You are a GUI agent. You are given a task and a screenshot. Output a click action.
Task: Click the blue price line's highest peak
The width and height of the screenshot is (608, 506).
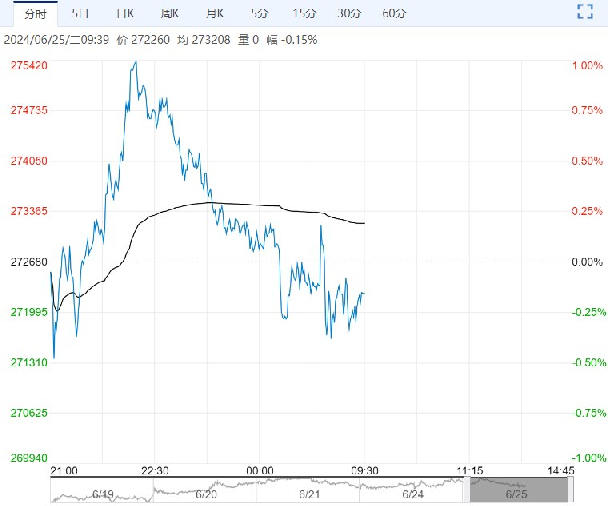point(135,62)
